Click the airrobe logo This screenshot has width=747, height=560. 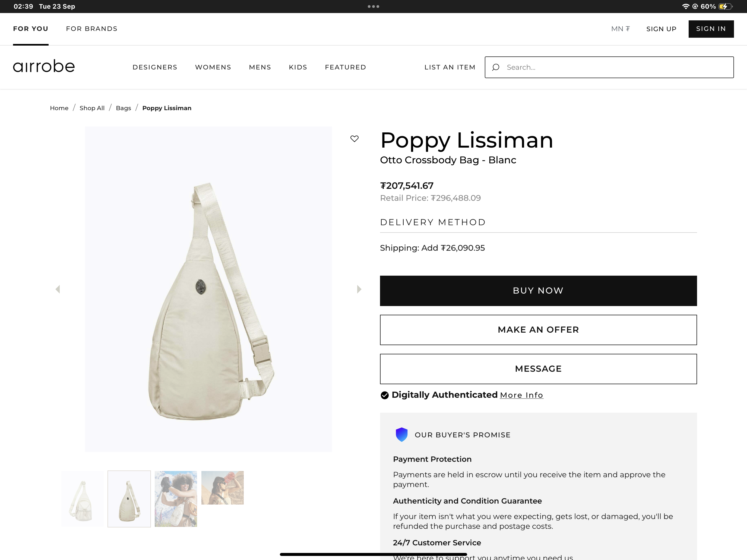coord(44,66)
